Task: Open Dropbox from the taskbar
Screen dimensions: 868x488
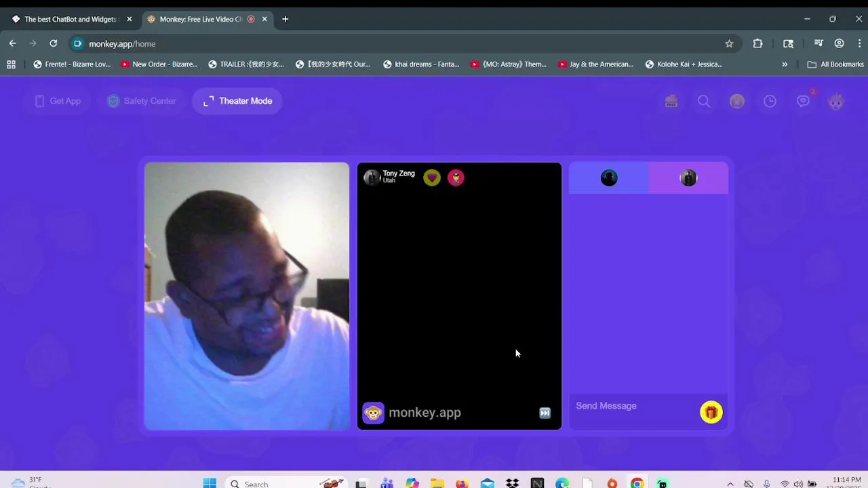Action: click(x=512, y=483)
